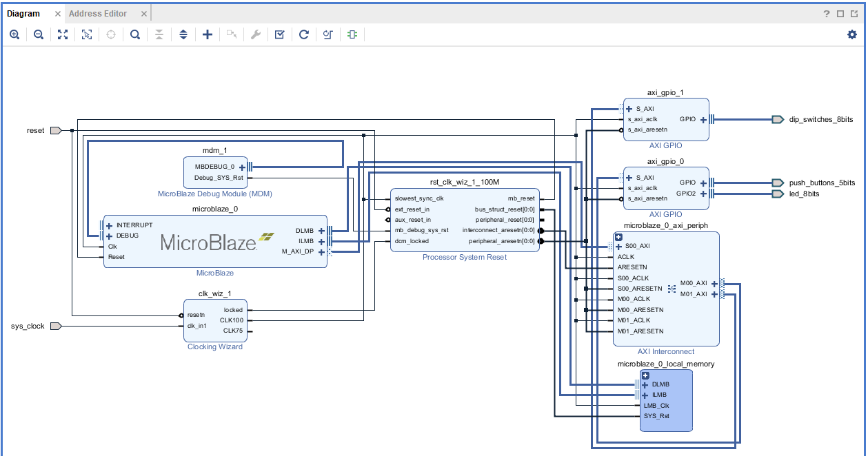Expand the INTERRUPT interface on microblaze_0
868x456 pixels.
109,225
